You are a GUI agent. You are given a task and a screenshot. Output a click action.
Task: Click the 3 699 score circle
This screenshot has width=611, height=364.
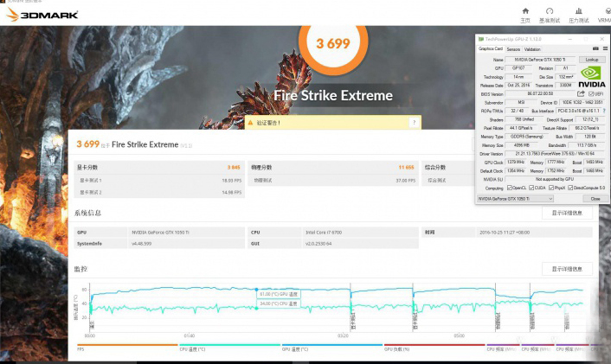point(333,43)
